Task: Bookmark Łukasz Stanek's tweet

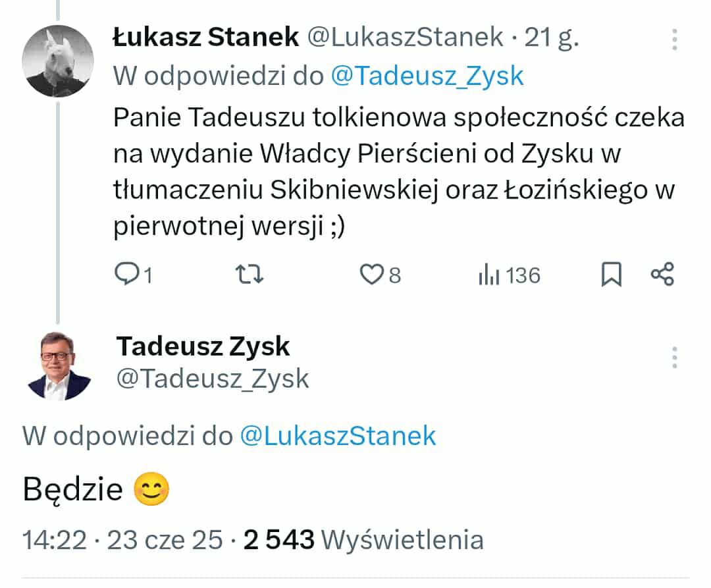Action: tap(612, 275)
